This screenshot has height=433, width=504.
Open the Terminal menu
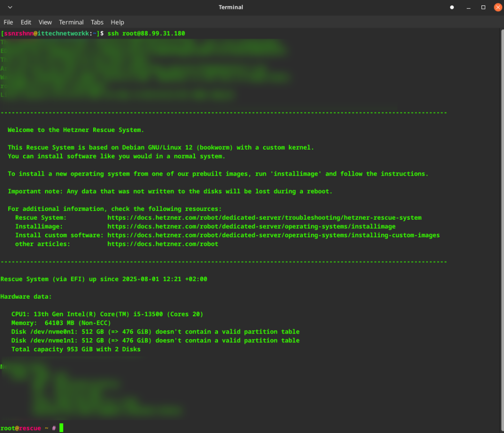coord(71,22)
